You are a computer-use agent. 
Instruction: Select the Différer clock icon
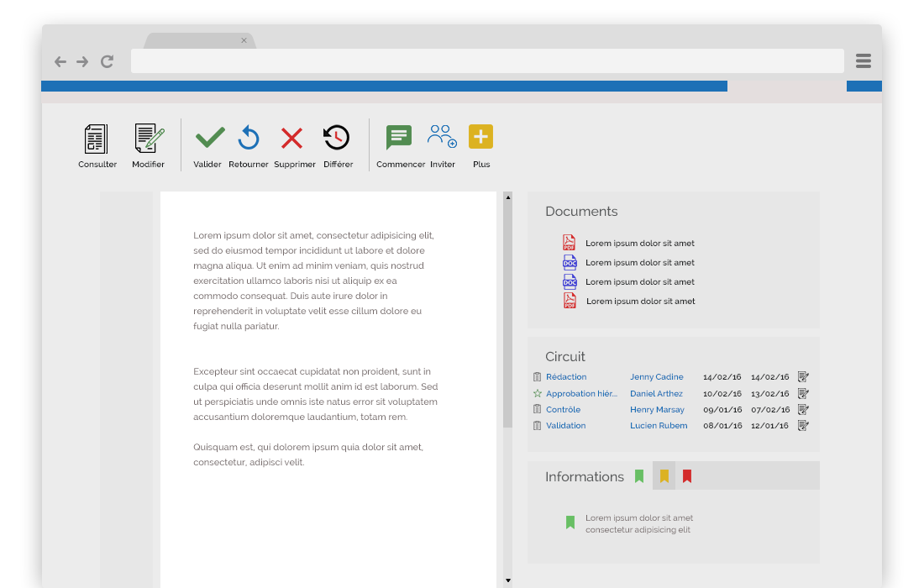[336, 138]
